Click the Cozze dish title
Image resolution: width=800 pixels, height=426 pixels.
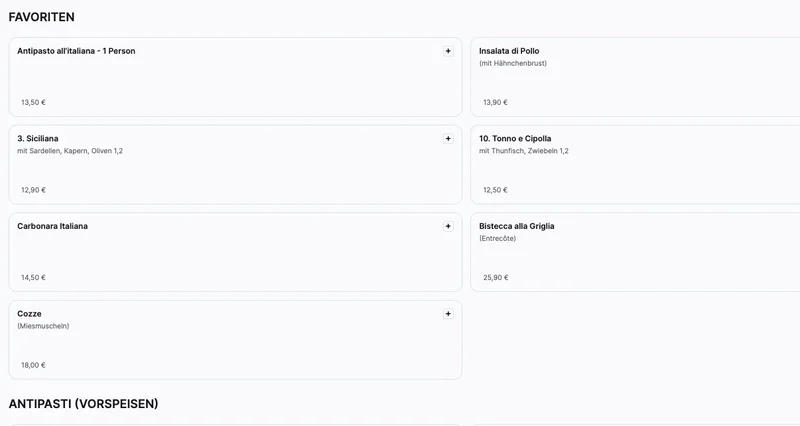(29, 314)
